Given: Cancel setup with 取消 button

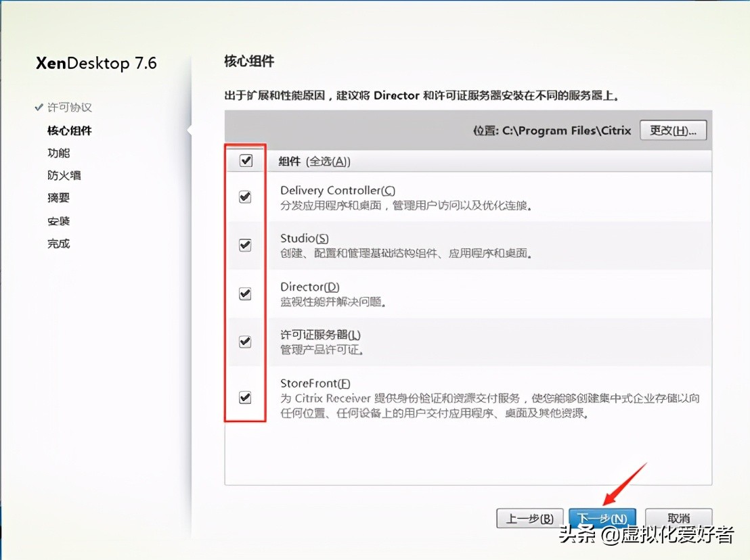Looking at the screenshot, I should point(679,519).
